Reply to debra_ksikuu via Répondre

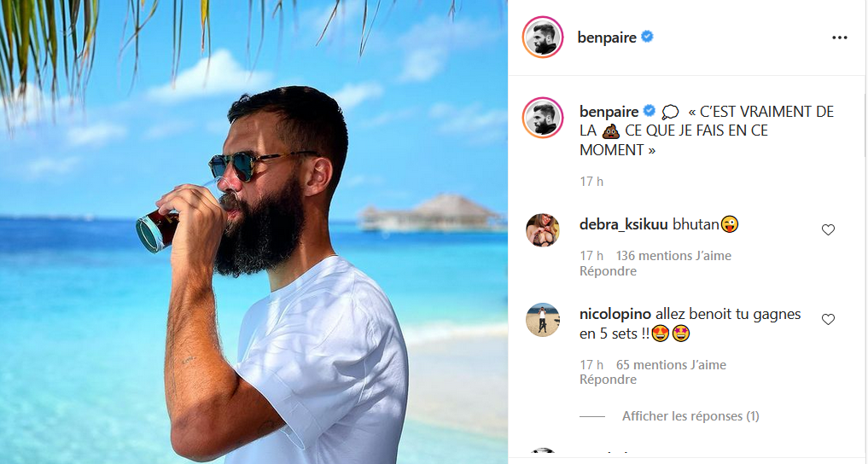(608, 271)
